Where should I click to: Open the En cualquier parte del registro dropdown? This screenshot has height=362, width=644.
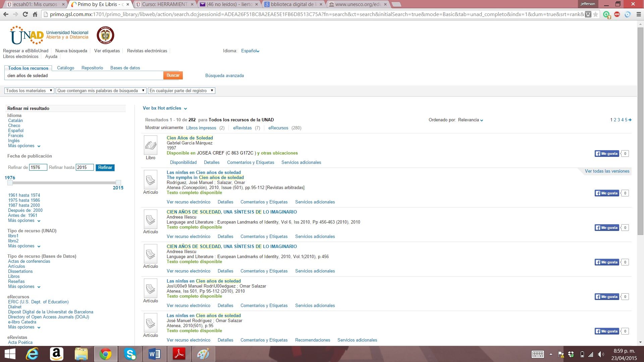[x=181, y=90]
